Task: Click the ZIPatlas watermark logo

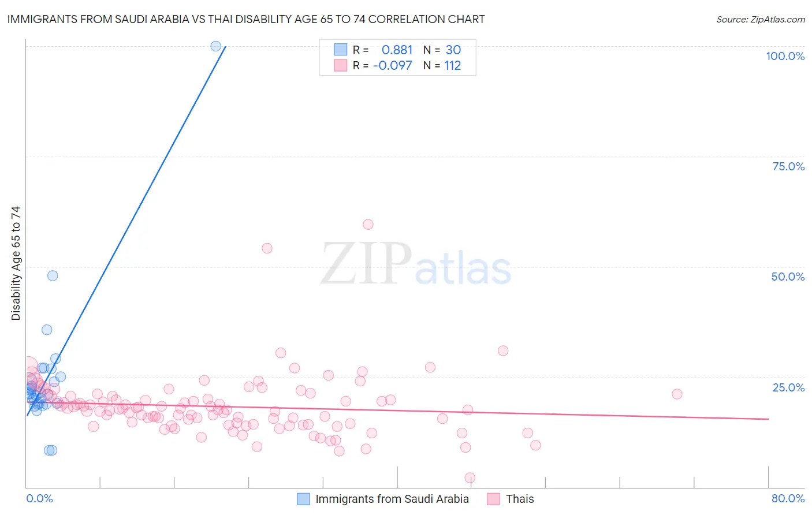Action: pos(416,264)
